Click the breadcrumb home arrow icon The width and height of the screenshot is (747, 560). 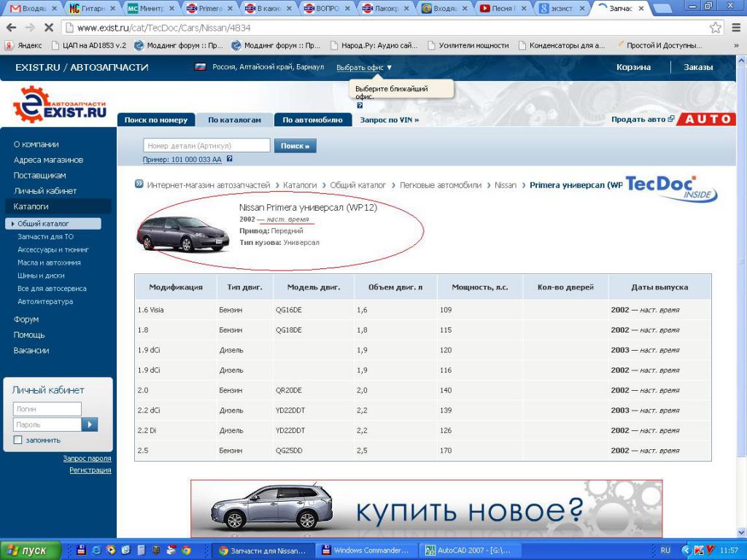[139, 184]
